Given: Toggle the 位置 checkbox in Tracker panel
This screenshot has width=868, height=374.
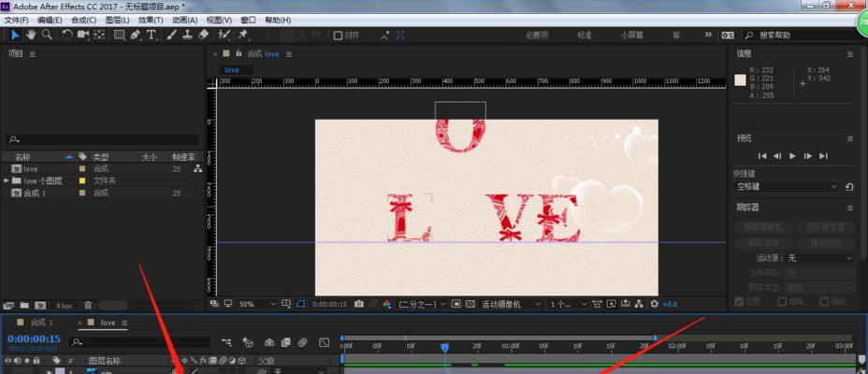Looking at the screenshot, I should tap(739, 301).
